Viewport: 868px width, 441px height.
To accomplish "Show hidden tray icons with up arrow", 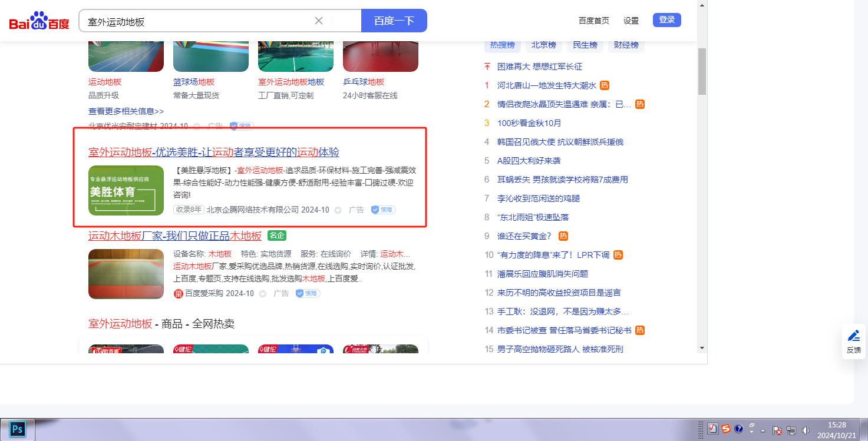I will coord(764,430).
